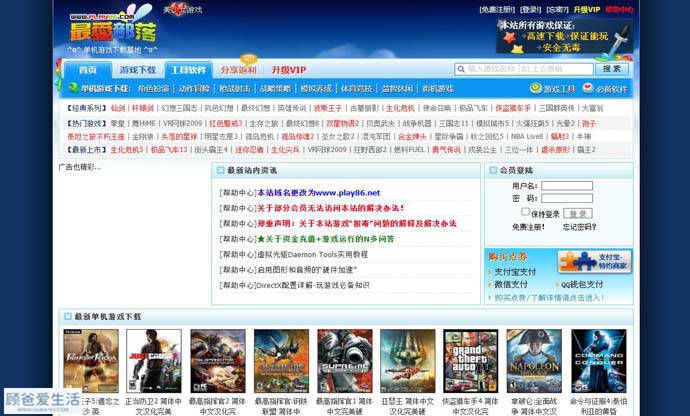Click the magnifier icon in the search box
The image size is (690, 416).
(461, 69)
